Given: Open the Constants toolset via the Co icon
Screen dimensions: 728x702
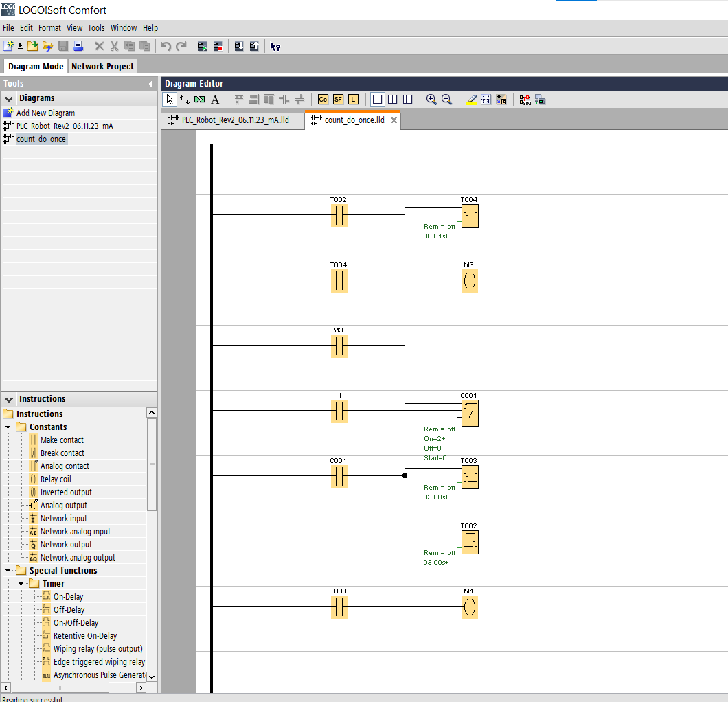Looking at the screenshot, I should pos(322,100).
